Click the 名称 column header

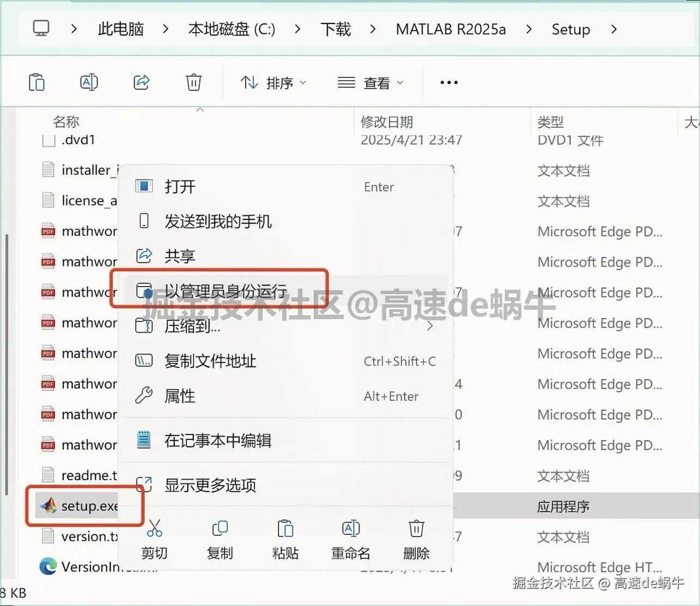(66, 121)
